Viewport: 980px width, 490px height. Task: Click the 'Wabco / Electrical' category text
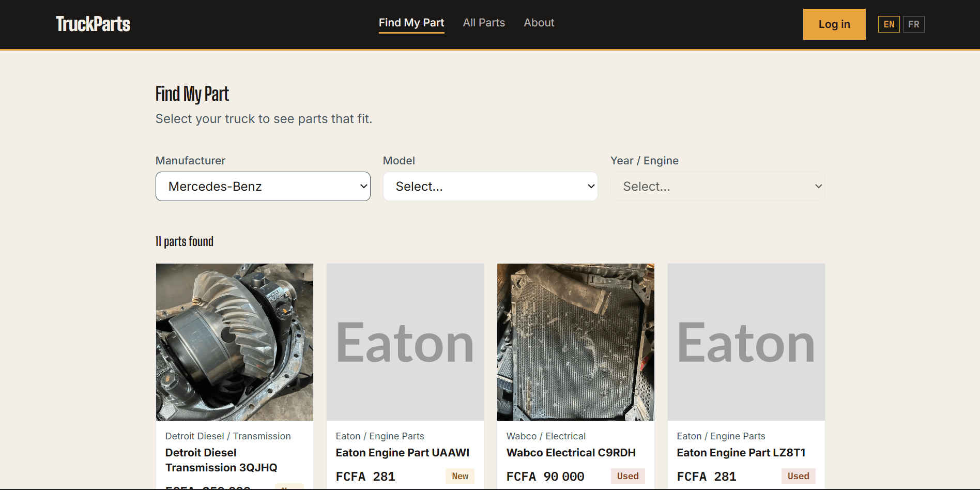(546, 436)
